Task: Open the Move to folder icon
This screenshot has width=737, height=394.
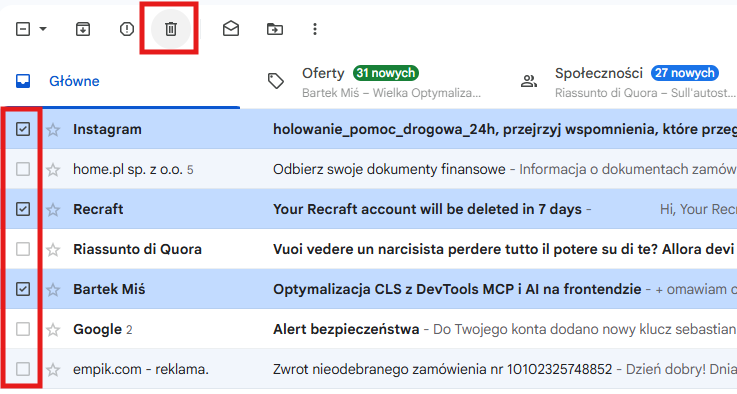Action: click(x=275, y=29)
